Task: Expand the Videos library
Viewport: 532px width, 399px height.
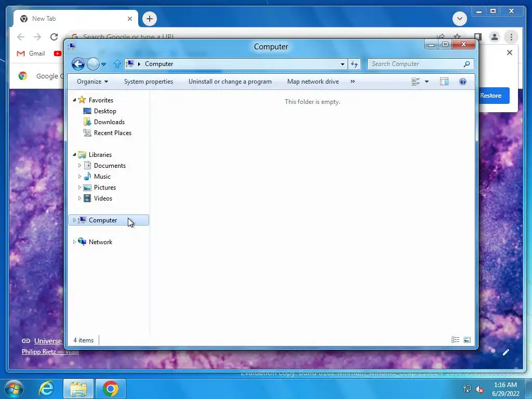Action: click(x=79, y=198)
